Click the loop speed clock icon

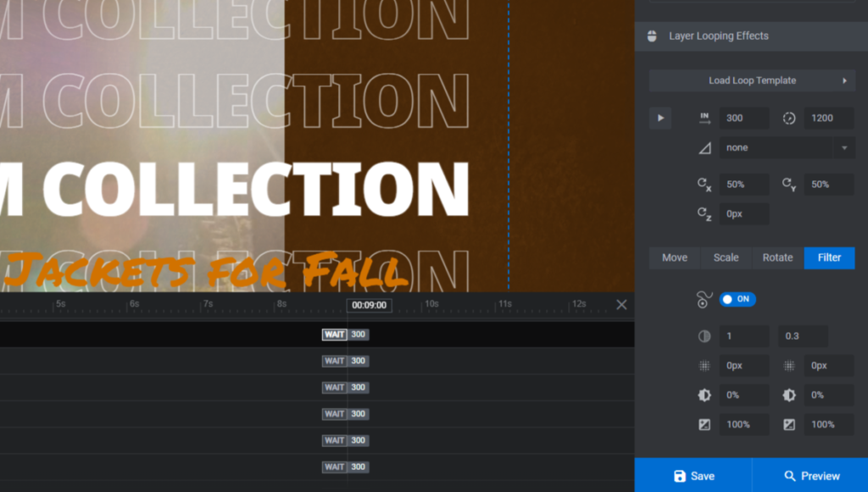tap(789, 118)
